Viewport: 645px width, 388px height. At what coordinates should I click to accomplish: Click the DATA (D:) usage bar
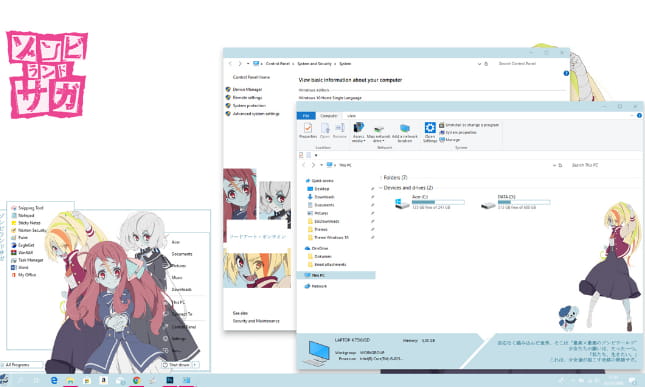(x=524, y=202)
